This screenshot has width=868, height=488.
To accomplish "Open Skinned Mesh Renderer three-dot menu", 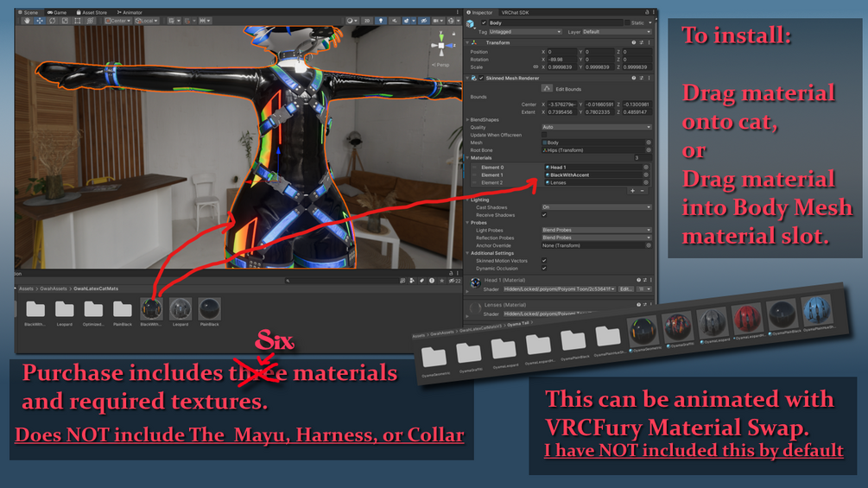I will click(649, 78).
